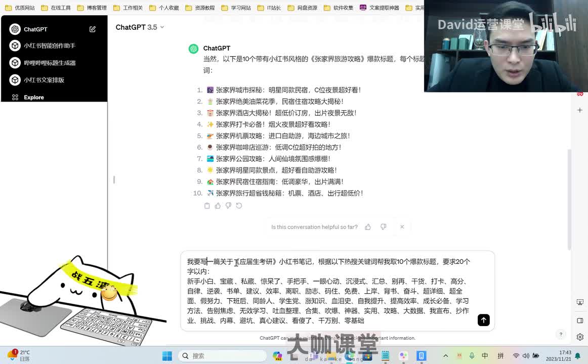Click the help question mark icon

[x=560, y=334]
